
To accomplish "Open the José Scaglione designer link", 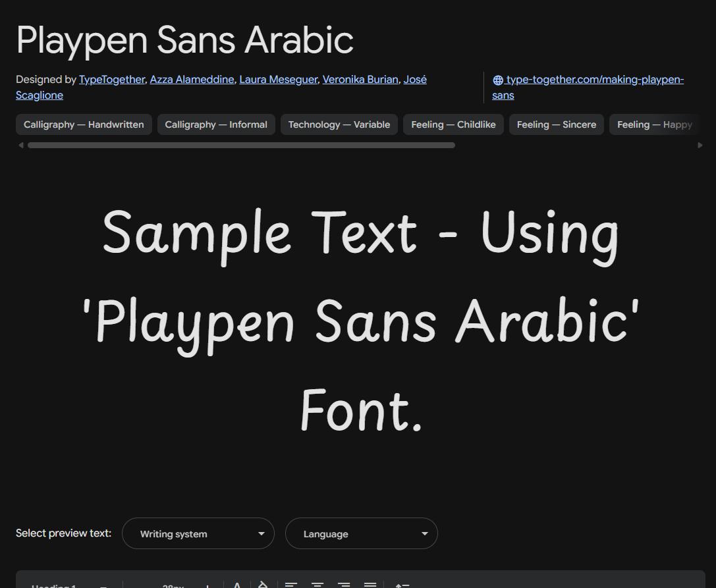I will [415, 80].
